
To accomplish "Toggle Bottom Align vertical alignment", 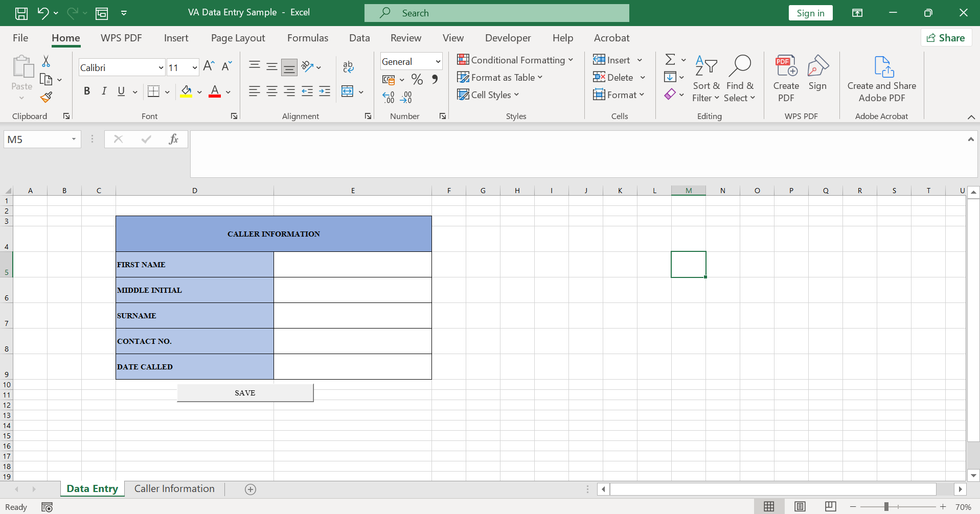I will tap(289, 67).
